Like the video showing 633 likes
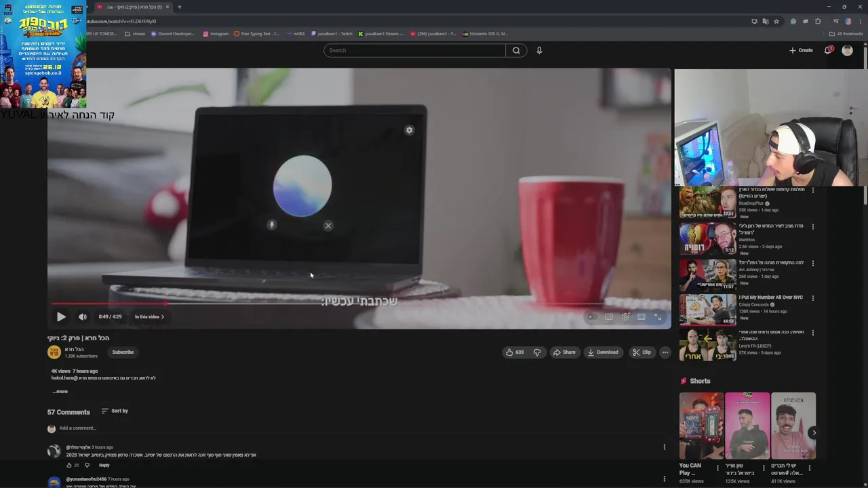 (x=514, y=352)
